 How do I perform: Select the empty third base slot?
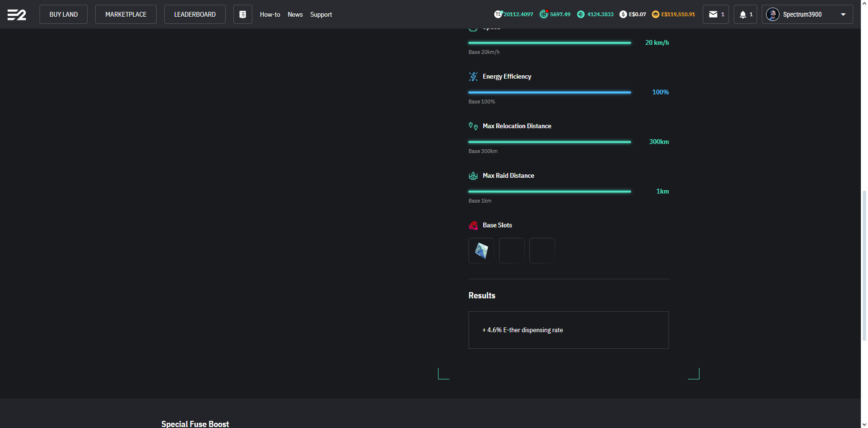click(x=542, y=251)
